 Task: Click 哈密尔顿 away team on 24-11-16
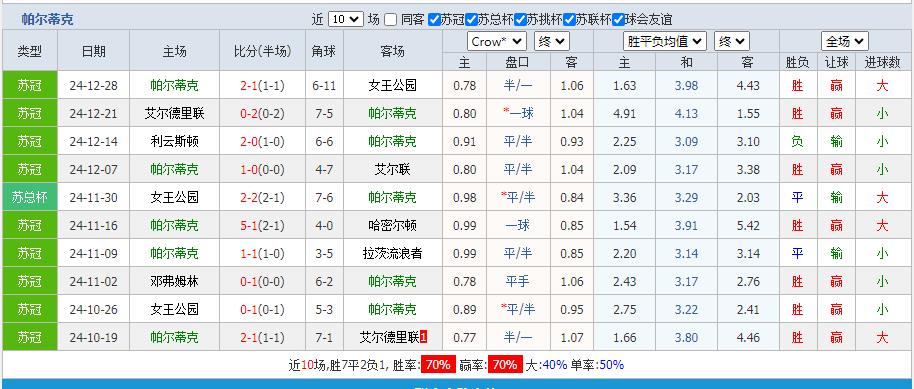tap(393, 226)
